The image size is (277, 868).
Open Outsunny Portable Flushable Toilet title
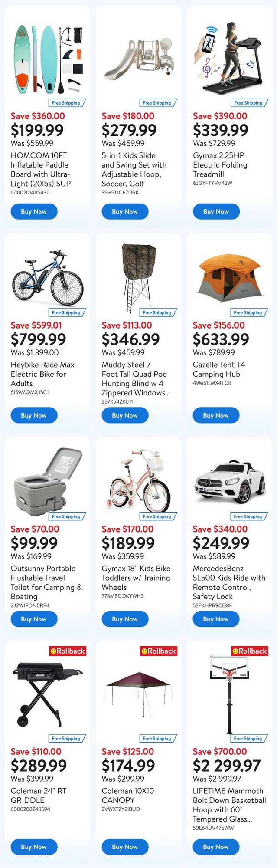[46, 582]
